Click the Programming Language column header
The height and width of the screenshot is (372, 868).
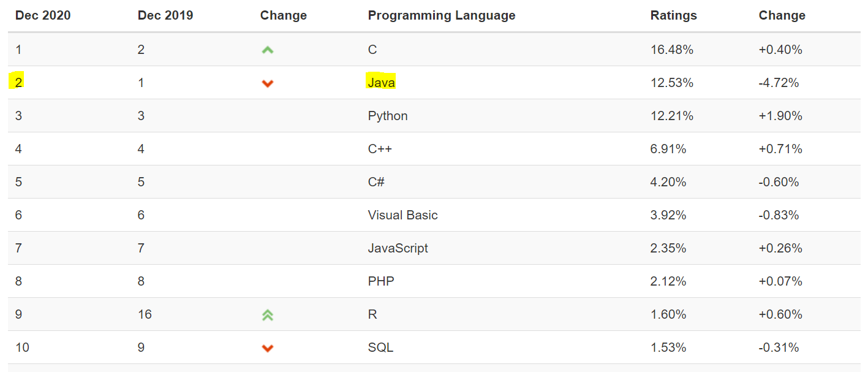click(442, 15)
